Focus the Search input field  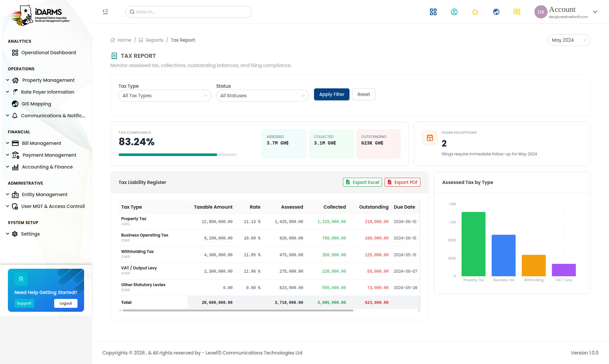point(189,12)
